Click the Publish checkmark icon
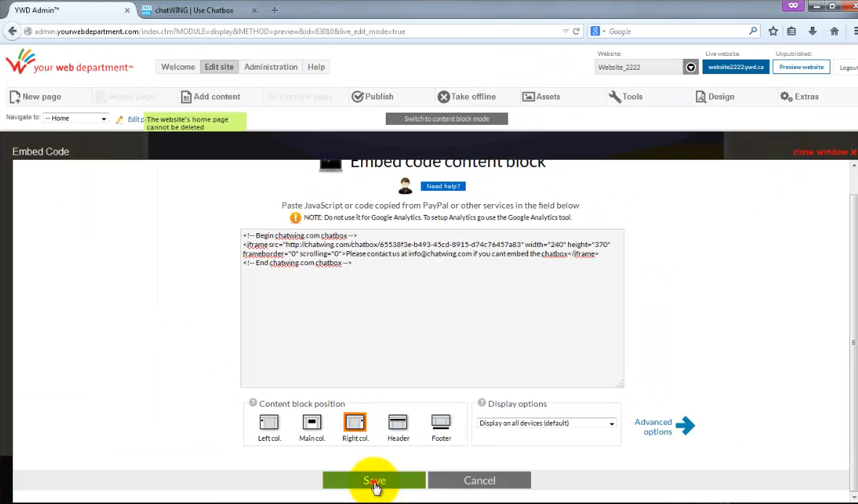This screenshot has height=504, width=858. point(357,97)
